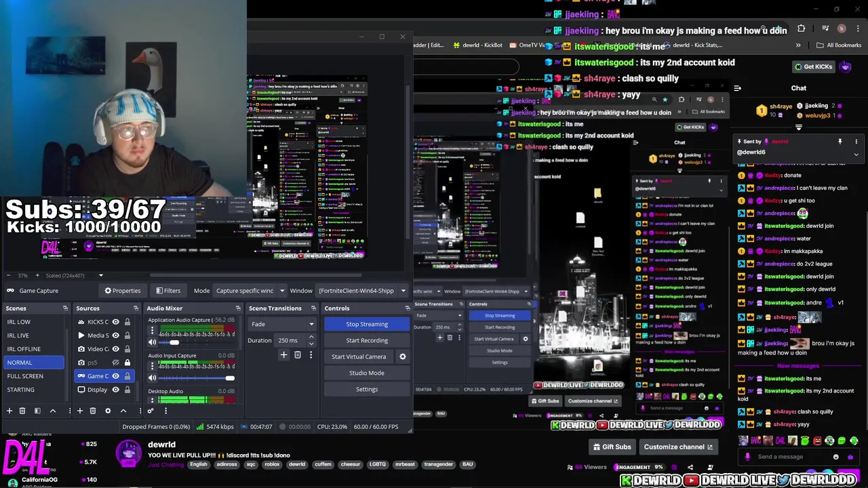Open the capture Mode dropdown

(250, 291)
